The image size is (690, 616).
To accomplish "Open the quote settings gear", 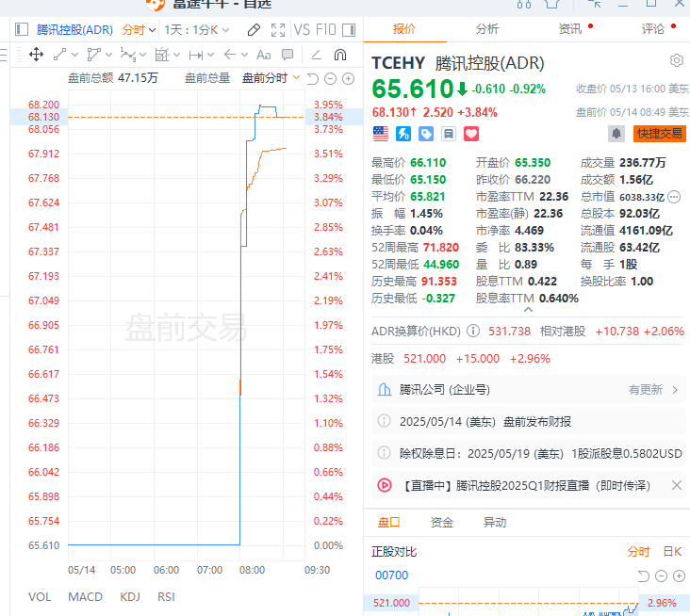I will 677,60.
